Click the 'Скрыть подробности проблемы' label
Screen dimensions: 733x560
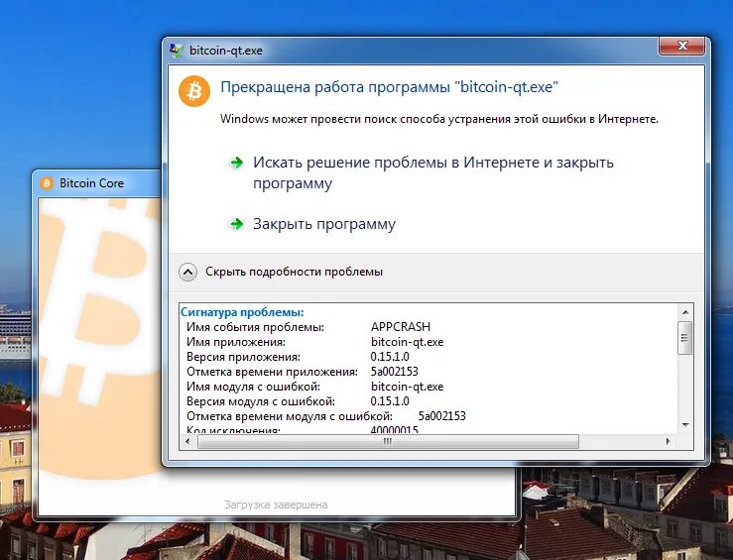point(294,272)
